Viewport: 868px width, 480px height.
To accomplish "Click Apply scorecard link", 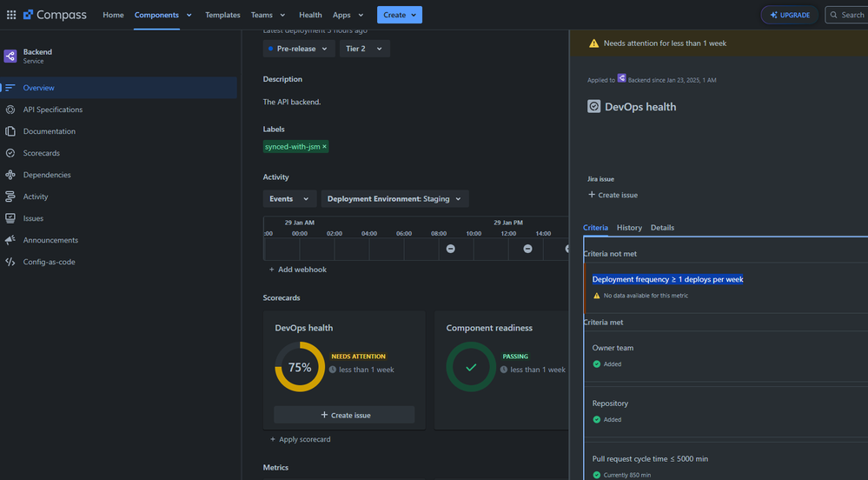I will coord(300,439).
